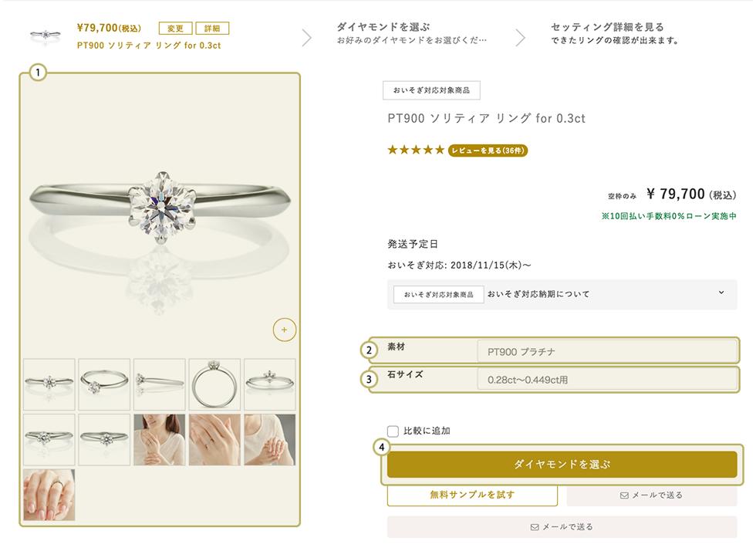This screenshot has width=756, height=558.
Task: Open the 石サイズ 0.28ct〜0.449ct用 dropdown
Action: pyautogui.click(x=607, y=380)
